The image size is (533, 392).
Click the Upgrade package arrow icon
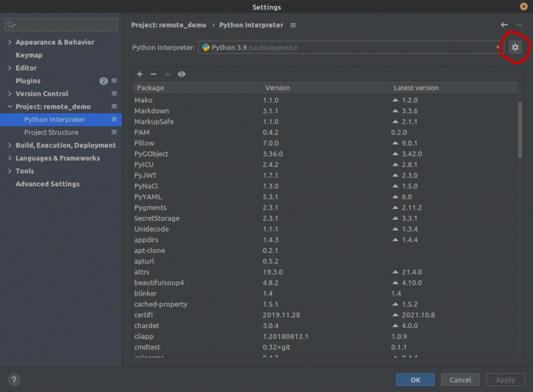tap(167, 74)
